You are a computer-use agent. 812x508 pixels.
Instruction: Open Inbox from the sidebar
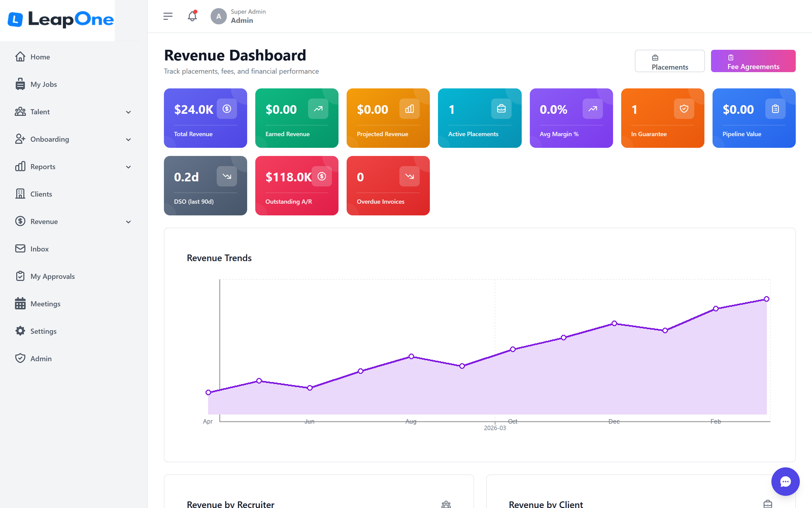tap(40, 249)
